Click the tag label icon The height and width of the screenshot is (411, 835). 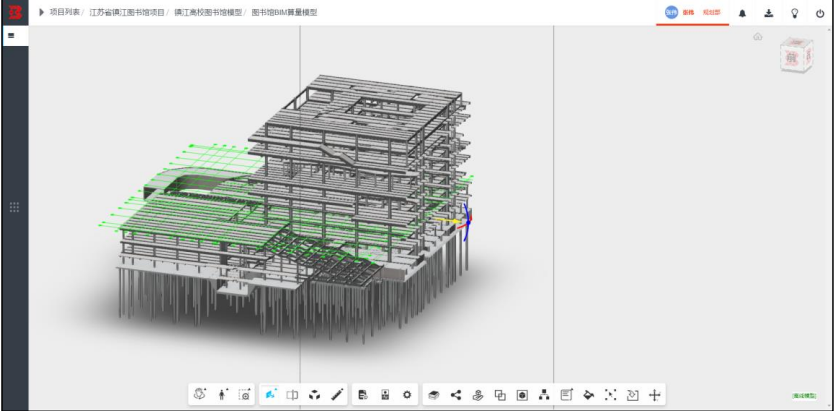point(633,395)
